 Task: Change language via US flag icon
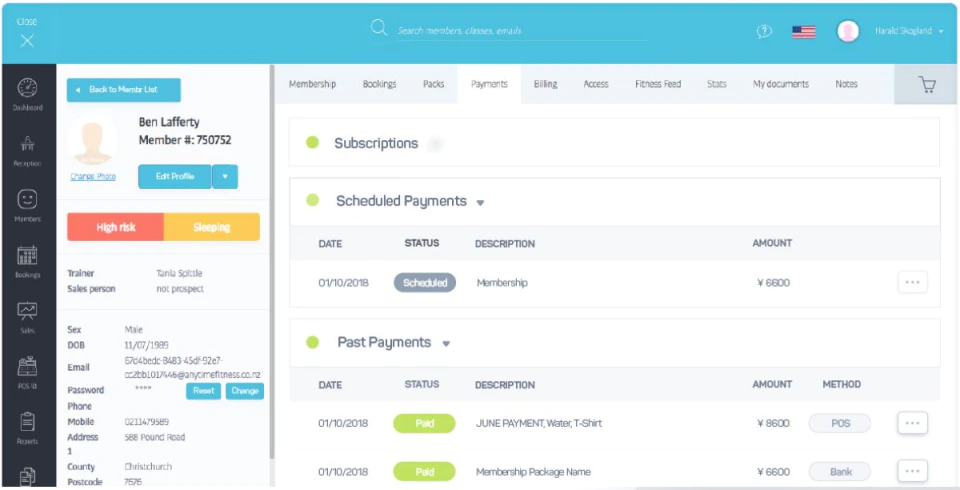coord(803,32)
